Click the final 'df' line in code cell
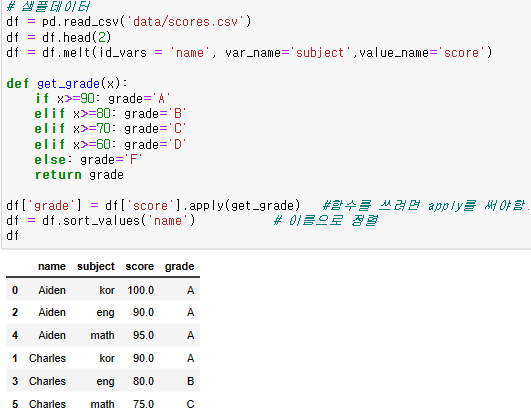Screen dimensions: 531x414 pyautogui.click(x=13, y=236)
